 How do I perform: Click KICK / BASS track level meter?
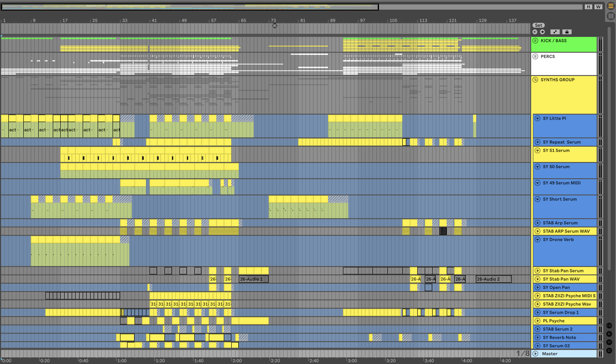tap(600, 44)
